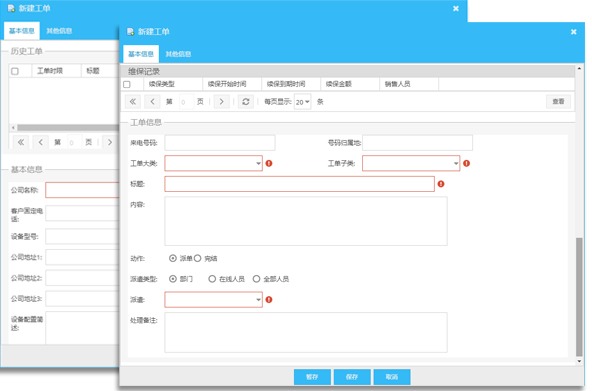Screen dimensions: 592x391
Task: Click 工单时限 column header in back window
Action: [56, 71]
